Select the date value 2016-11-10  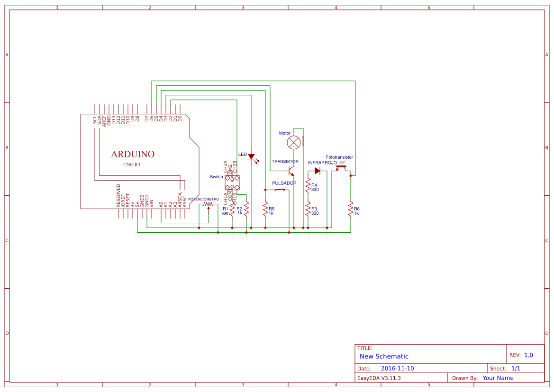click(x=398, y=368)
